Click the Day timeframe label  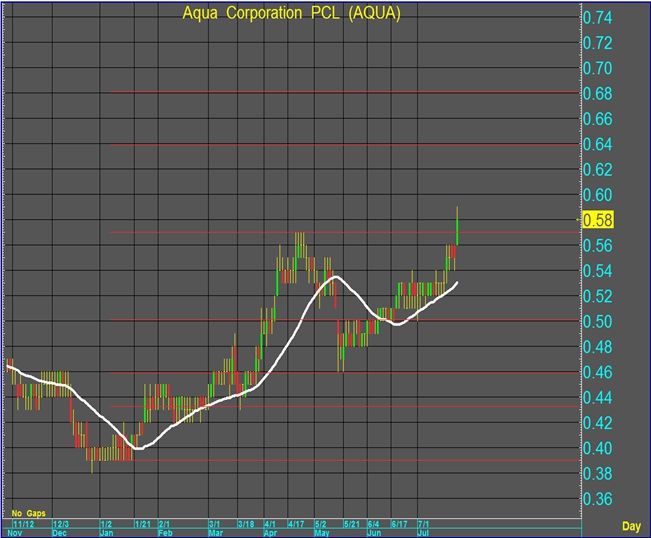pyautogui.click(x=631, y=526)
